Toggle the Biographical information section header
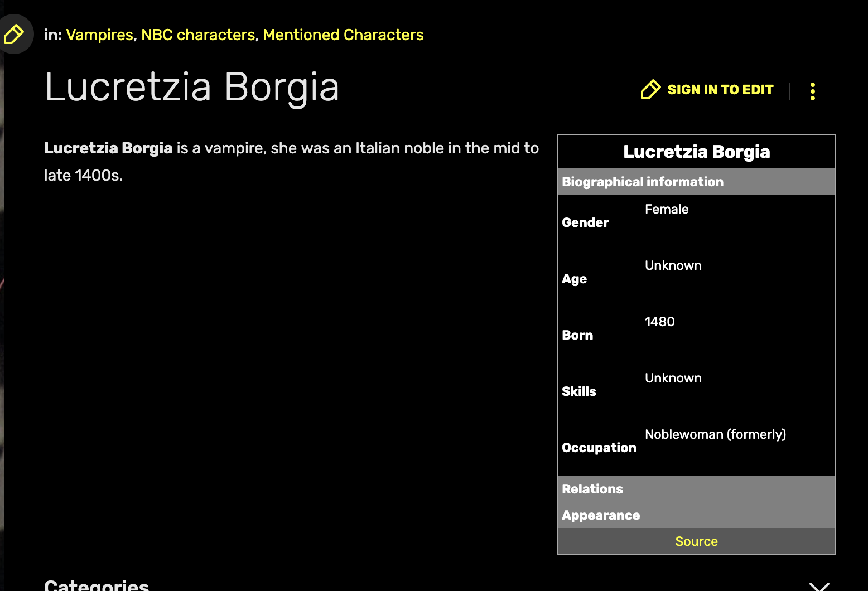 click(642, 182)
